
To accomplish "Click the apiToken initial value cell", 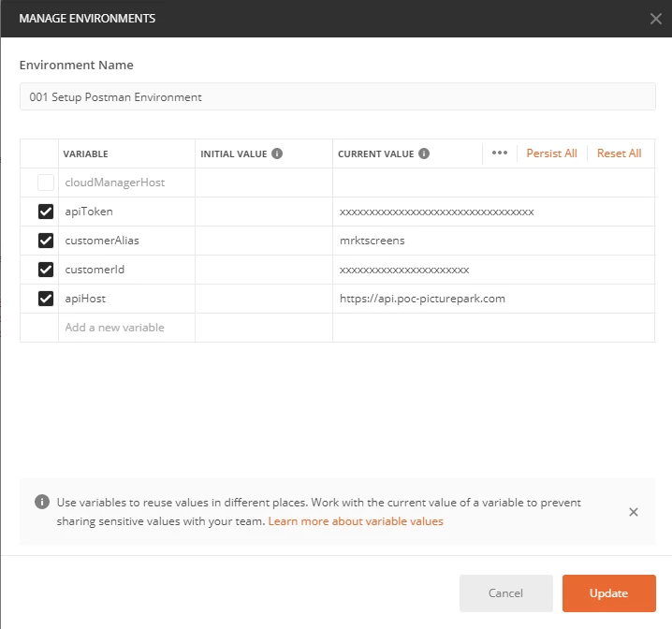I will click(264, 212).
